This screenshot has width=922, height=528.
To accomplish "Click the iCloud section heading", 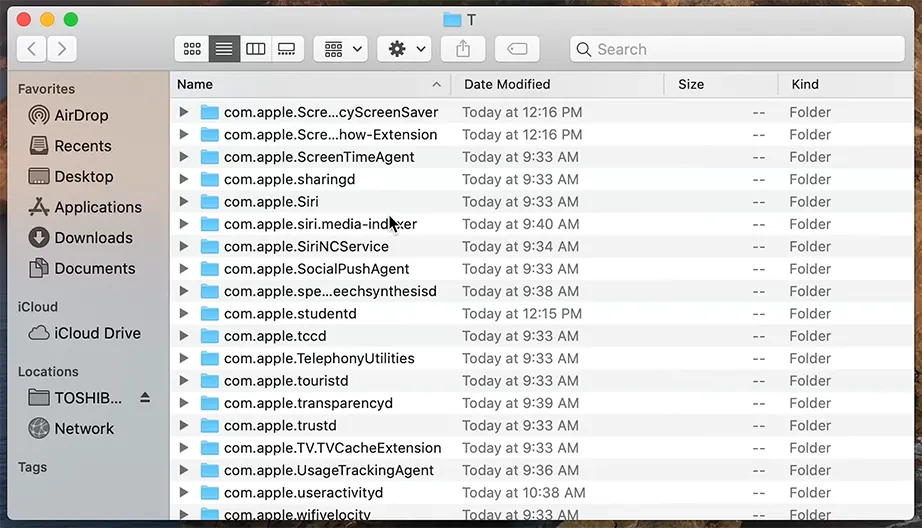I will pos(38,307).
